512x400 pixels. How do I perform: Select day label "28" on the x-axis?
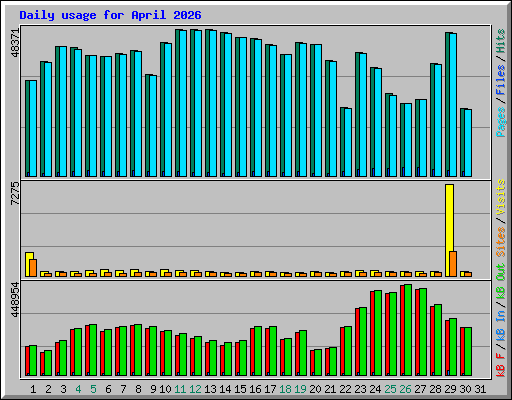[435, 389]
